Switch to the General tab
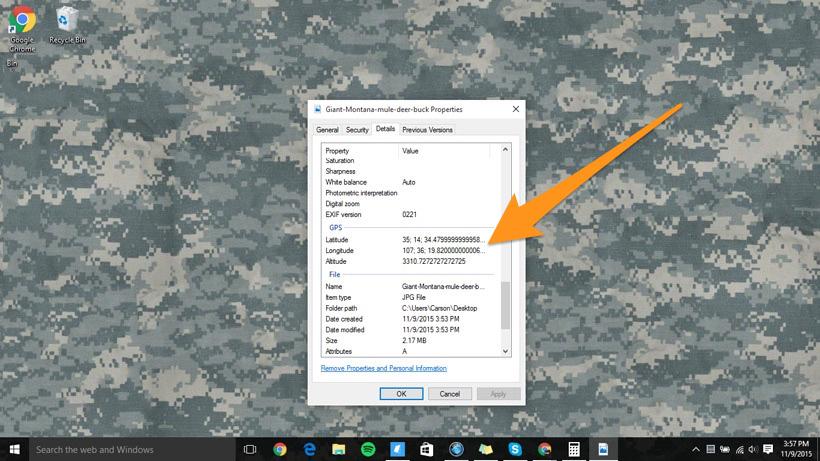 pos(327,130)
